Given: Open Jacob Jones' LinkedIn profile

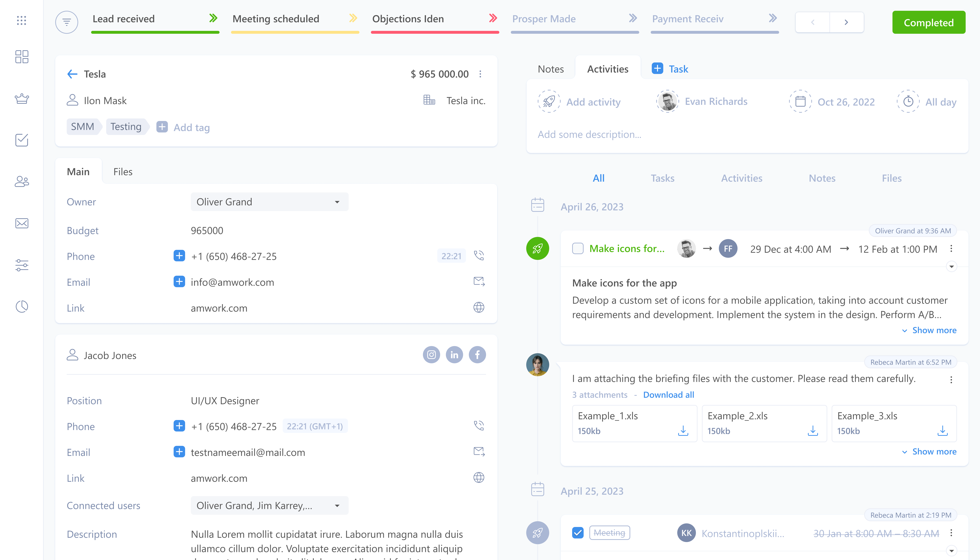Looking at the screenshot, I should tap(454, 355).
